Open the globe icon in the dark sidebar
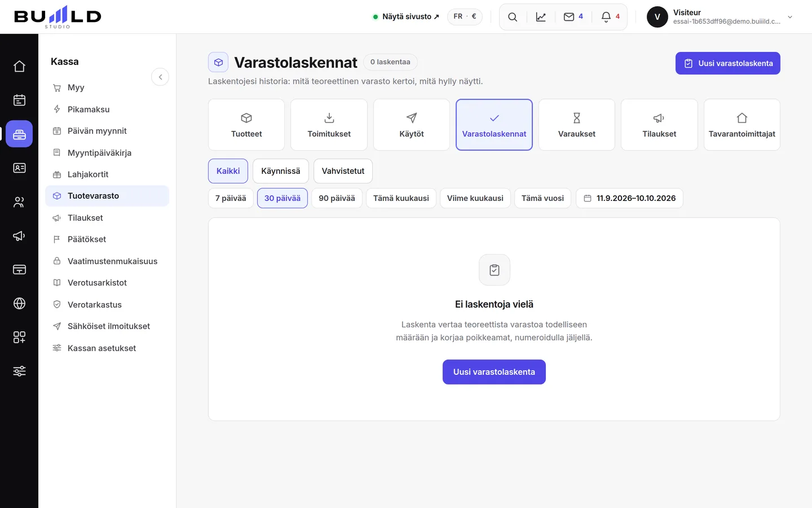Image resolution: width=812 pixels, height=508 pixels. 19,303
